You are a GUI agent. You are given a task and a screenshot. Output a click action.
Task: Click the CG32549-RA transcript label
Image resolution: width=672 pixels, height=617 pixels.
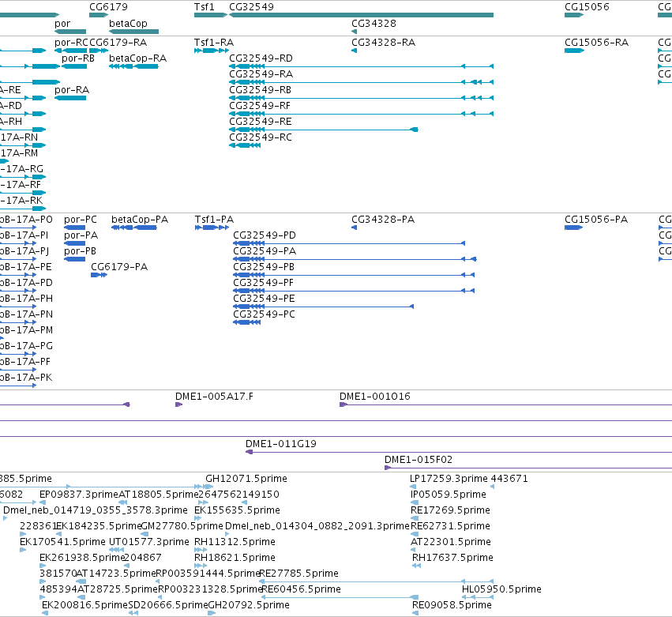261,74
